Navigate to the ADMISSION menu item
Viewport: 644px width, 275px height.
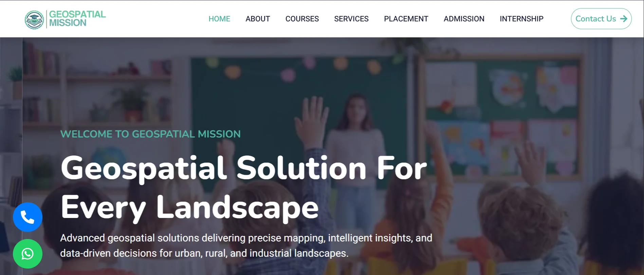464,19
